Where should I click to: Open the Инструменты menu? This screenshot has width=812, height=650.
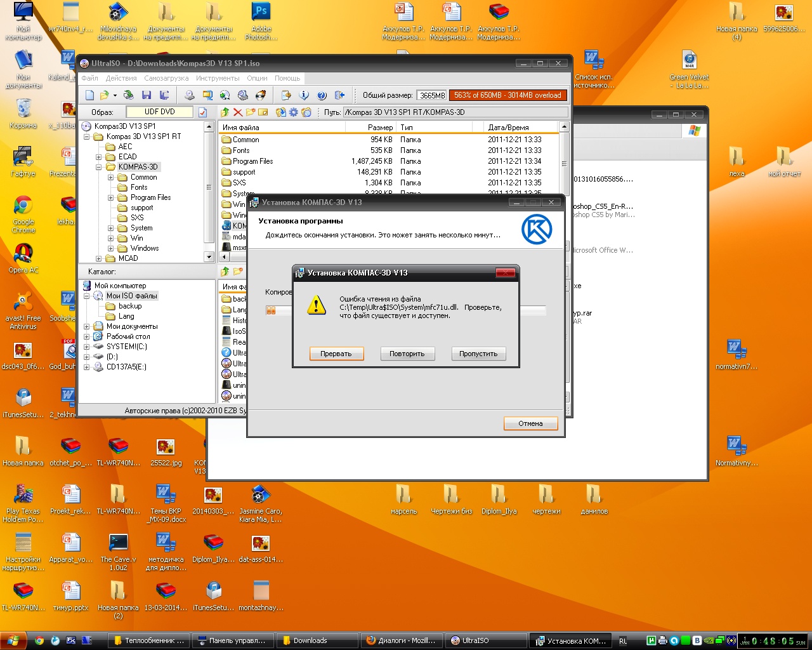(x=218, y=78)
